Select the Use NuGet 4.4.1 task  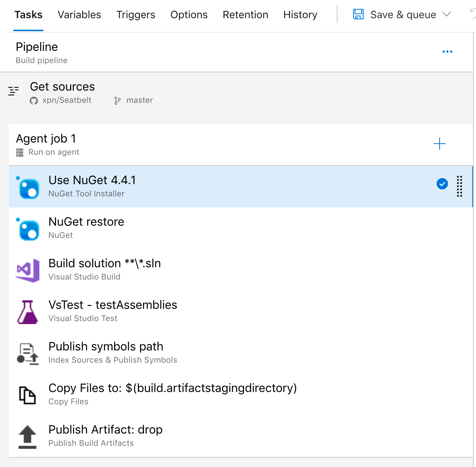click(241, 186)
